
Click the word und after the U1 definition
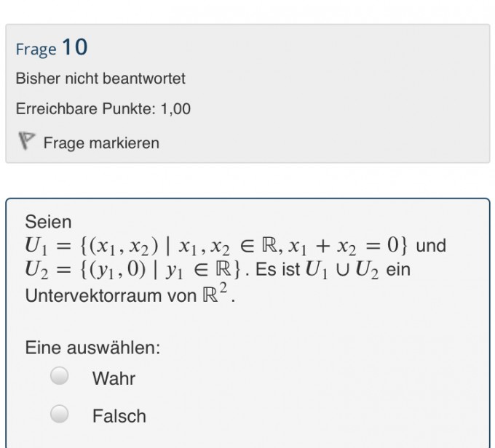point(431,246)
